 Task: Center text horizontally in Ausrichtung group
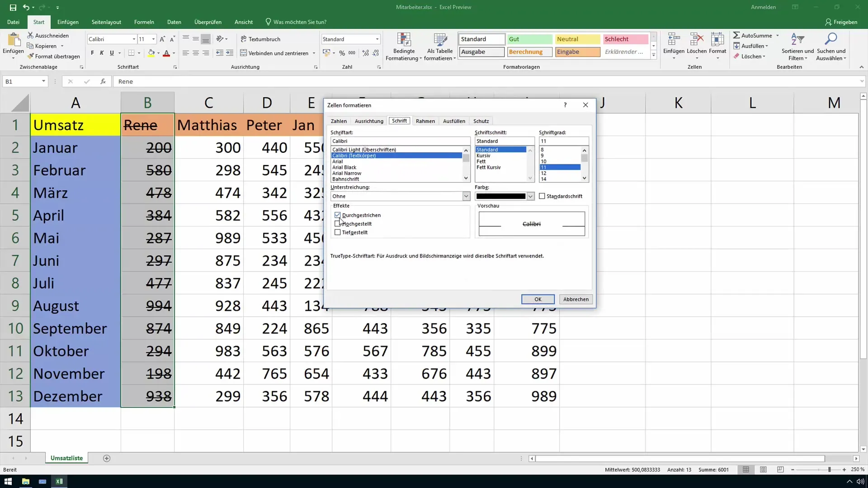pos(196,53)
